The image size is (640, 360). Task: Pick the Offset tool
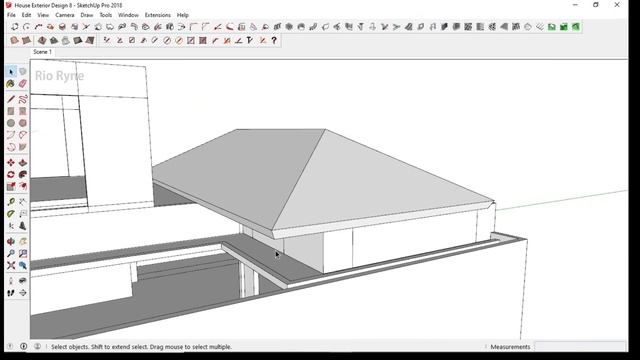23,187
